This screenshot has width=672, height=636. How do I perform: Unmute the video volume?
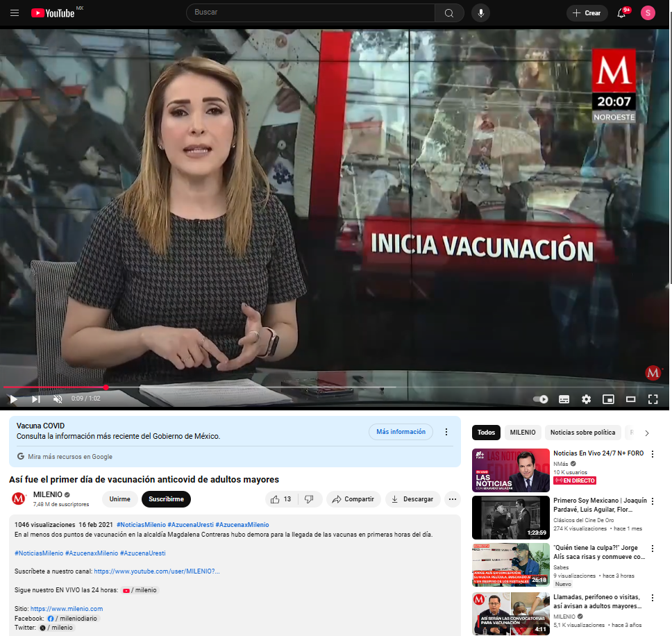58,399
